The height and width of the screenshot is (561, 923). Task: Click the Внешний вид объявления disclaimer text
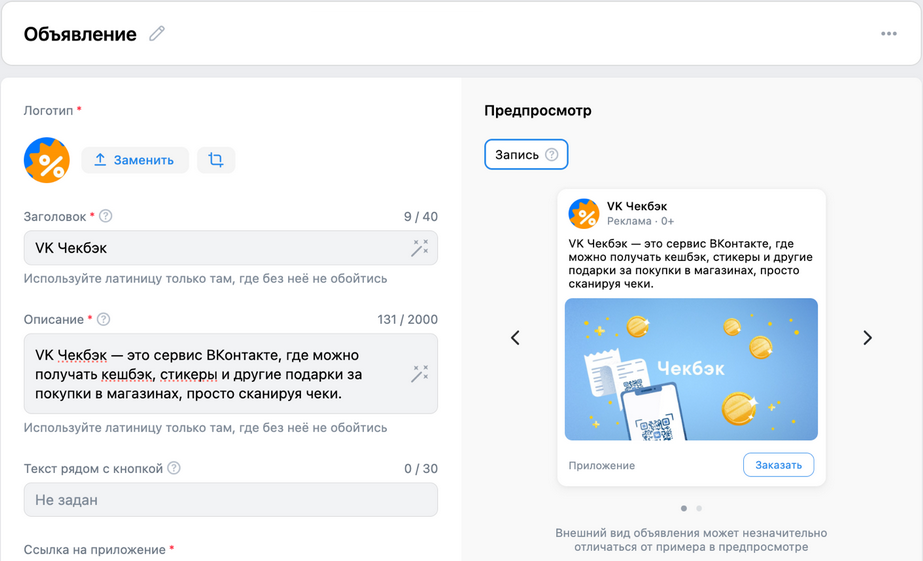point(691,540)
